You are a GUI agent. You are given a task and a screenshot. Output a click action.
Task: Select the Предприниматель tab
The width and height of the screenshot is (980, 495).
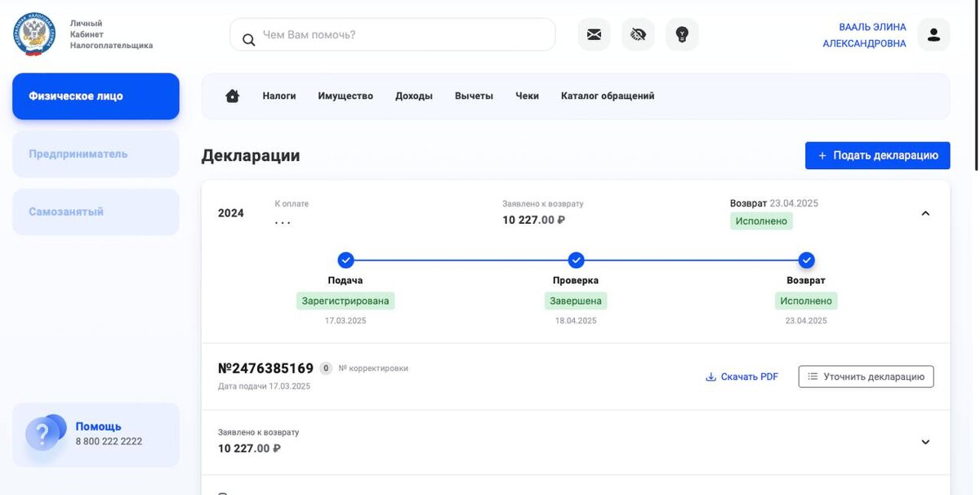tap(96, 154)
